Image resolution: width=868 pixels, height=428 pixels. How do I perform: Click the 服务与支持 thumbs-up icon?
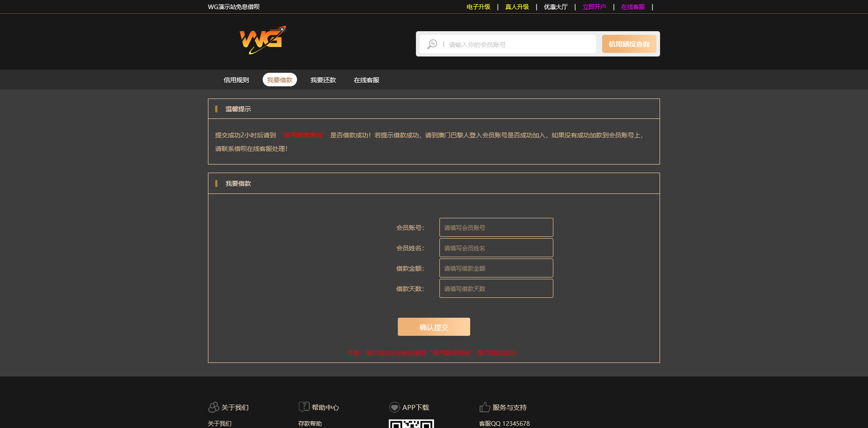(485, 407)
